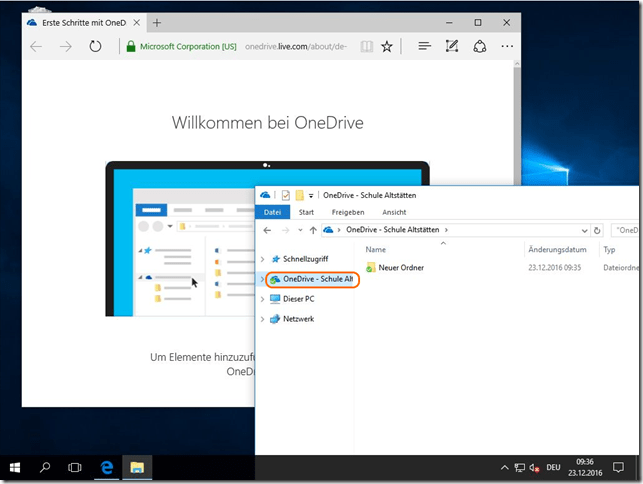This screenshot has height=484, width=643.
Task: Switch to the Freigeben ribbon tab
Action: pos(348,212)
